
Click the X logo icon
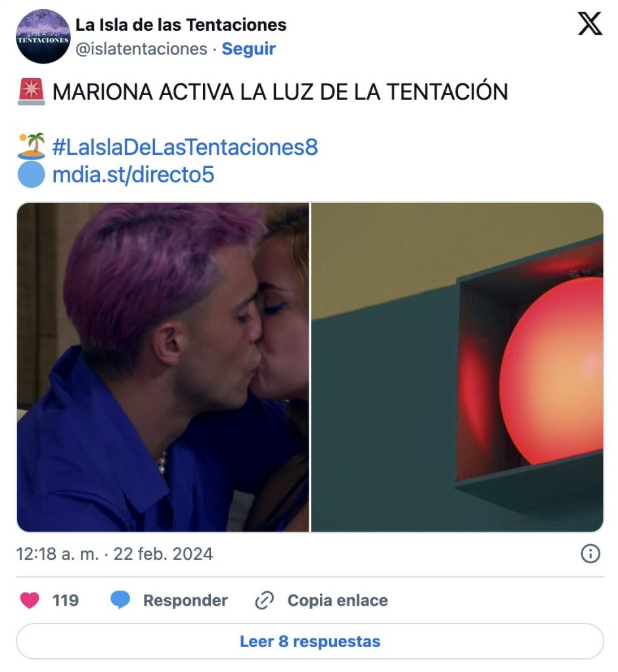tap(590, 24)
